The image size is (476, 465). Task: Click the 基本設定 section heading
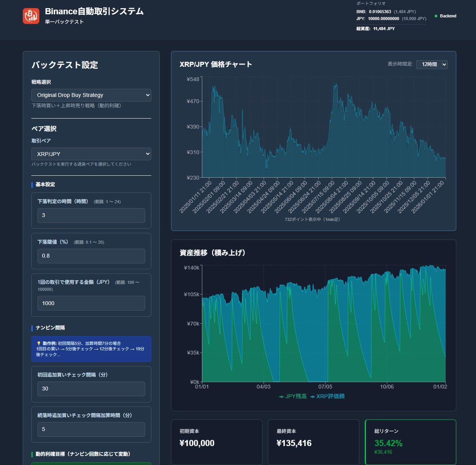click(x=45, y=184)
